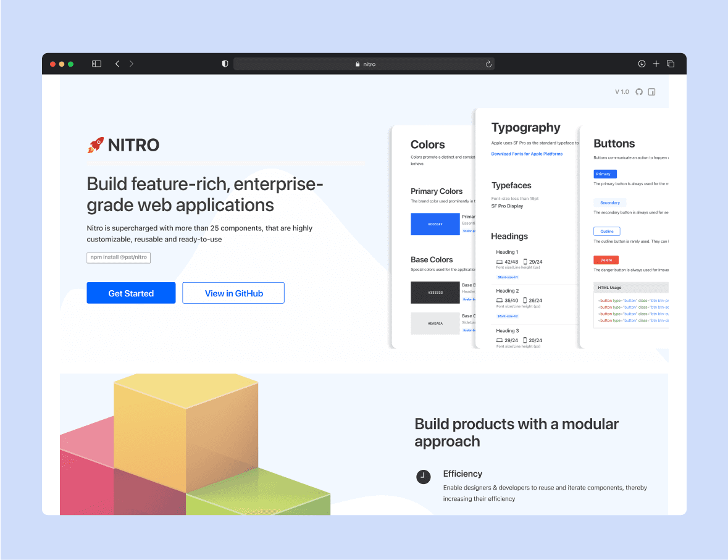Viewport: 728px width, 560px height.
Task: Click the HTML Usage code panel header
Action: tap(631, 288)
